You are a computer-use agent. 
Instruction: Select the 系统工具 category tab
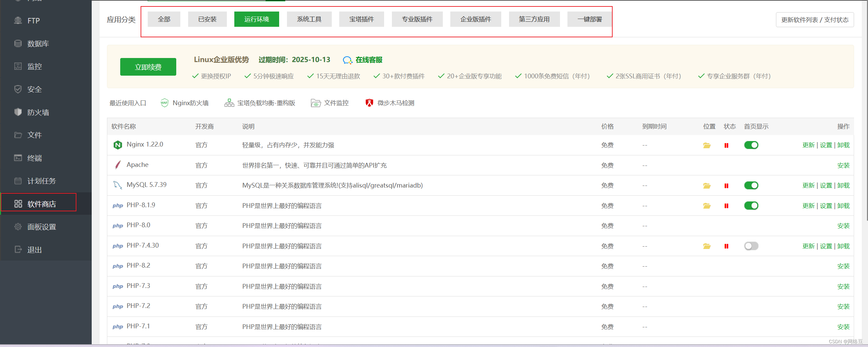[x=309, y=19]
